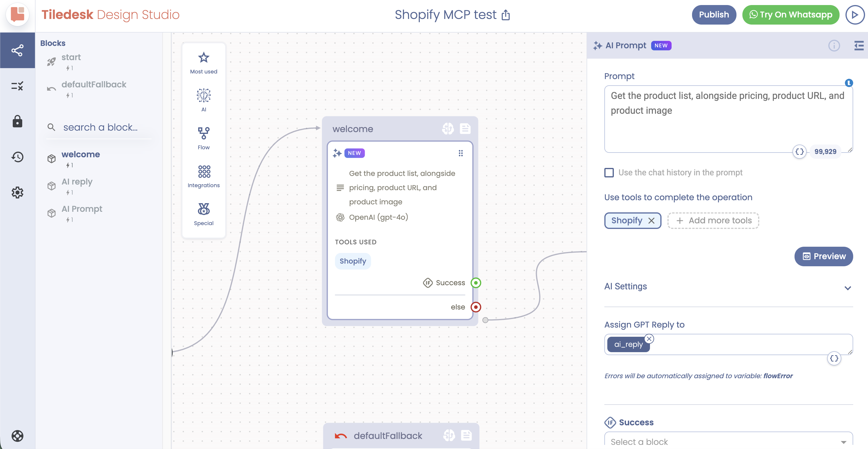Open the history icon in sidebar
This screenshot has width=868, height=449.
point(17,157)
